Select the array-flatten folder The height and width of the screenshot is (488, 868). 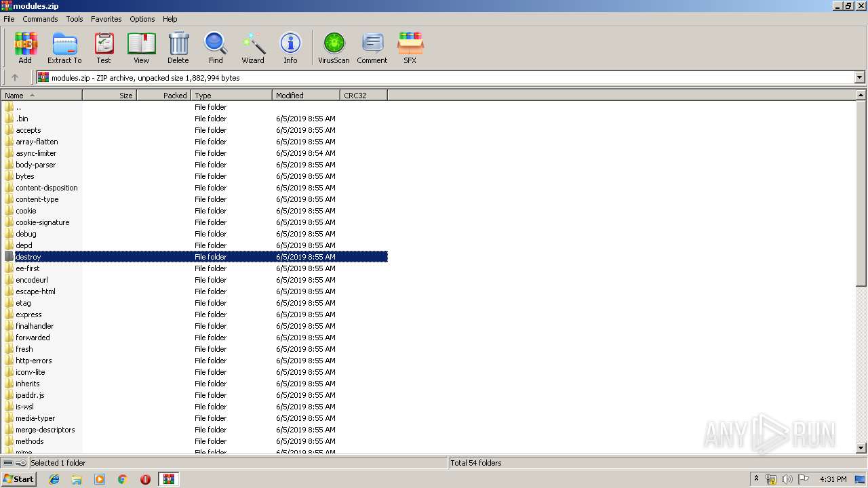pos(195,142)
